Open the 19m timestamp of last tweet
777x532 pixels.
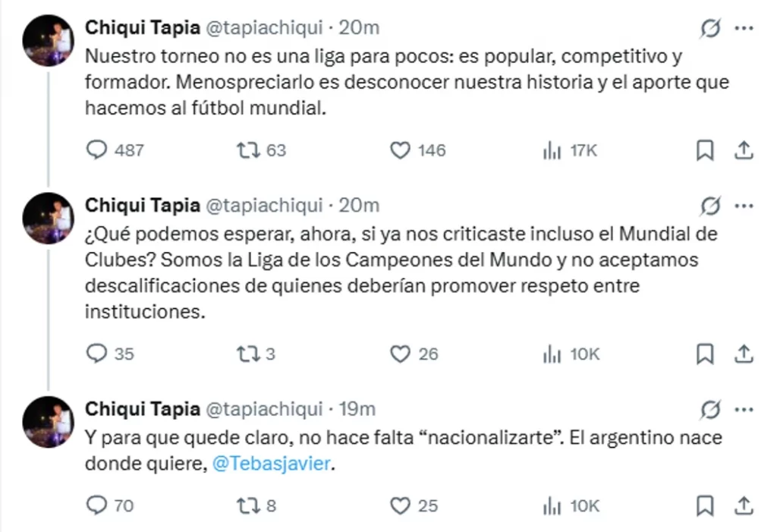pyautogui.click(x=357, y=408)
